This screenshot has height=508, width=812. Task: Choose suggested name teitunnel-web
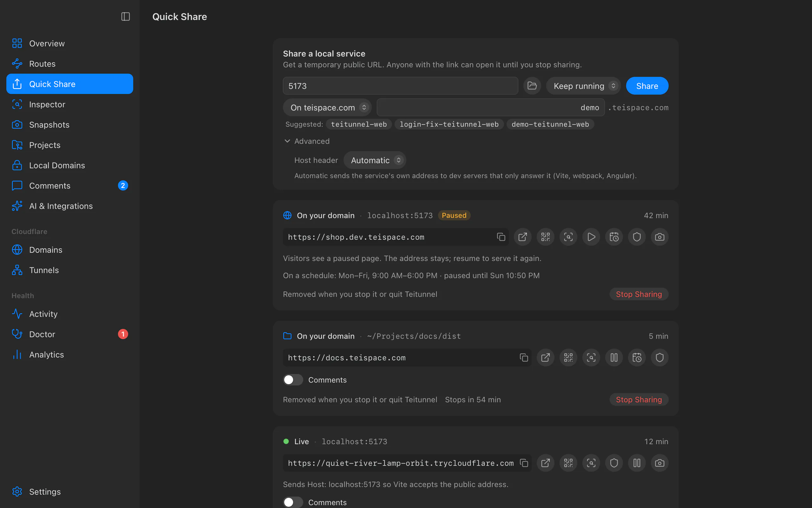[x=359, y=124]
